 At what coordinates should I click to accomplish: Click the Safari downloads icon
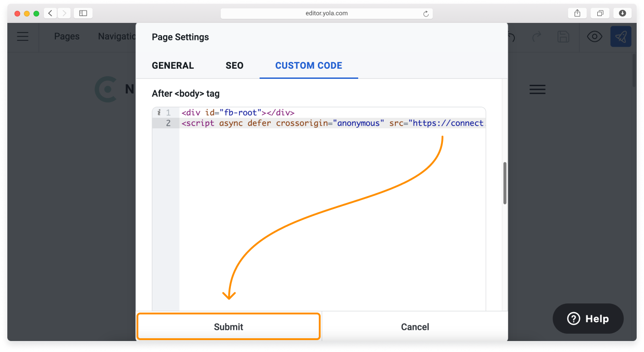pyautogui.click(x=622, y=13)
